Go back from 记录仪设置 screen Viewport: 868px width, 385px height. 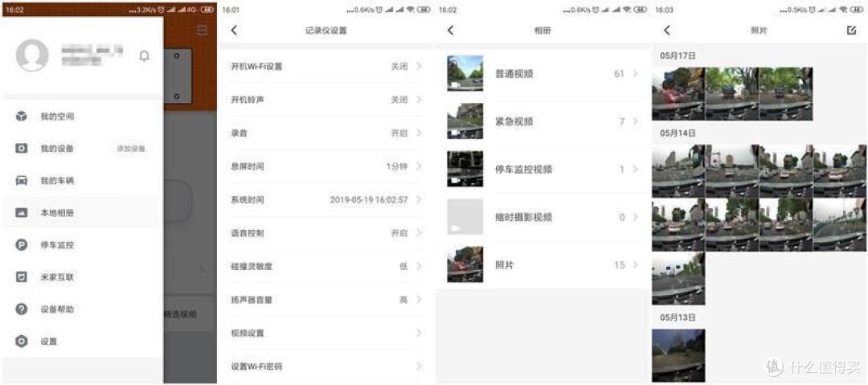[x=234, y=31]
